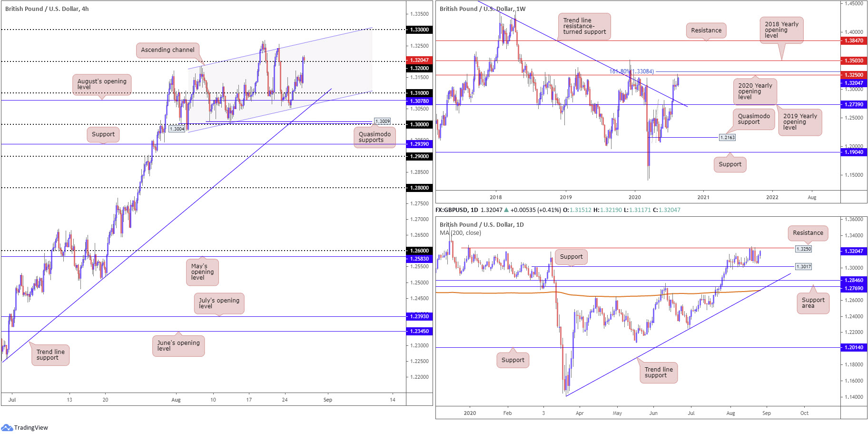The image size is (868, 434).
Task: Click the 1.3009 price tag on 4h chart
Action: point(383,121)
